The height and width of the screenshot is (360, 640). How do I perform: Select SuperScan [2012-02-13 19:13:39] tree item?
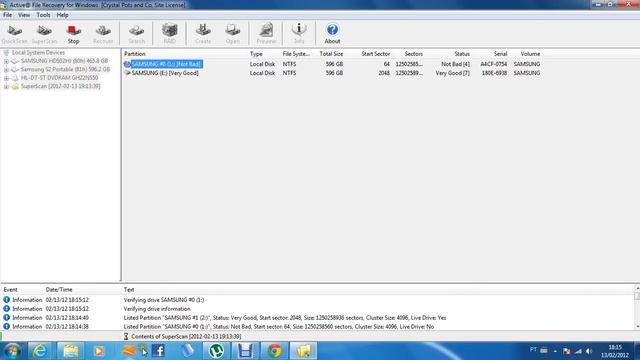[60, 86]
